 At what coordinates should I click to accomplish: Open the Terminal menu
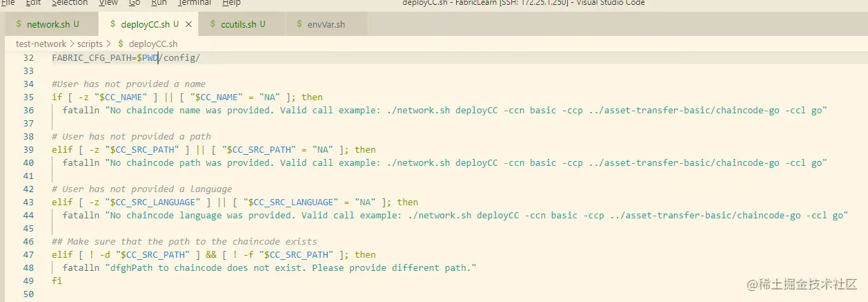point(195,3)
